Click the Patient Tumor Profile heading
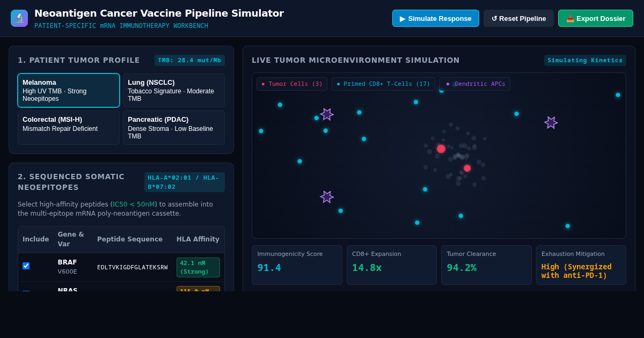Screen dimensions: 644x338 click(79, 60)
